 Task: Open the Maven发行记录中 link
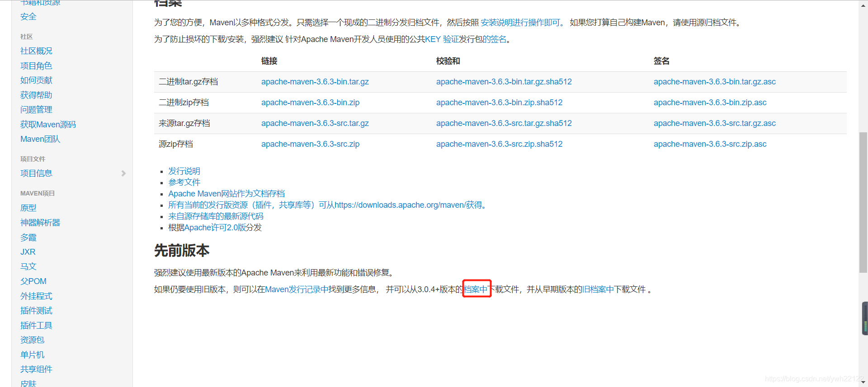pos(297,289)
